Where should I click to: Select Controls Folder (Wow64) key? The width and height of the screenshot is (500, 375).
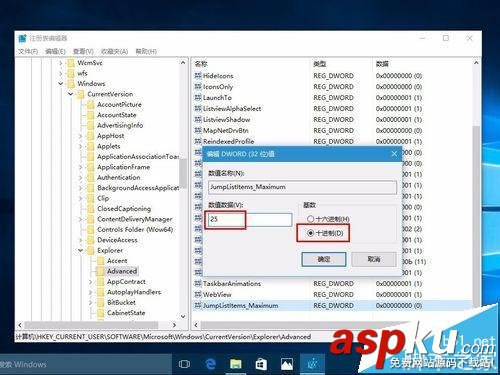135,230
